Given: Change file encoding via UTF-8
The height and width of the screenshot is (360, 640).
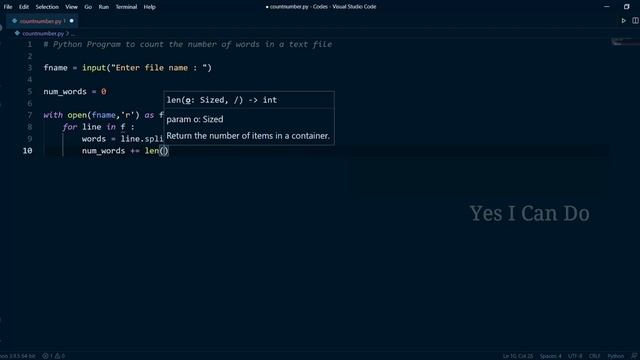Looking at the screenshot, I should point(575,356).
